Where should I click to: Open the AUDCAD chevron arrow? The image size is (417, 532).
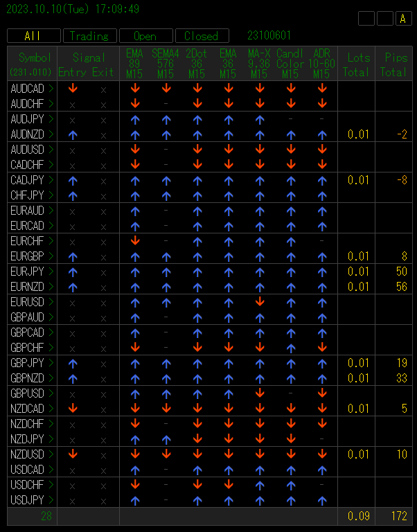[51, 89]
